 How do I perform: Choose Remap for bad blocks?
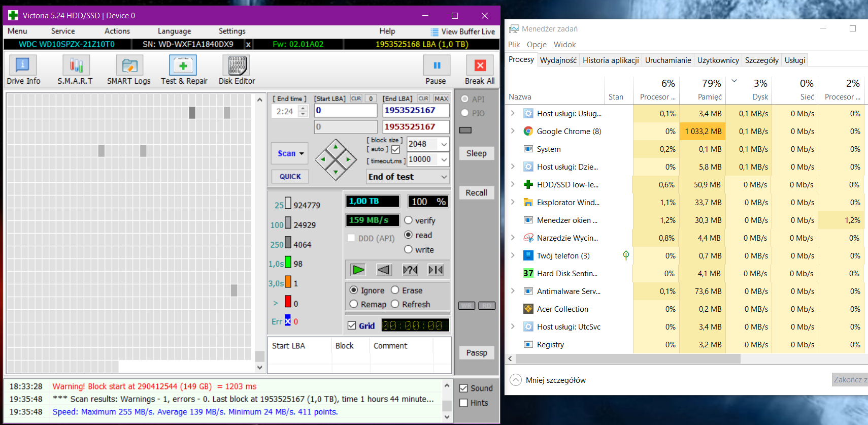tap(354, 304)
